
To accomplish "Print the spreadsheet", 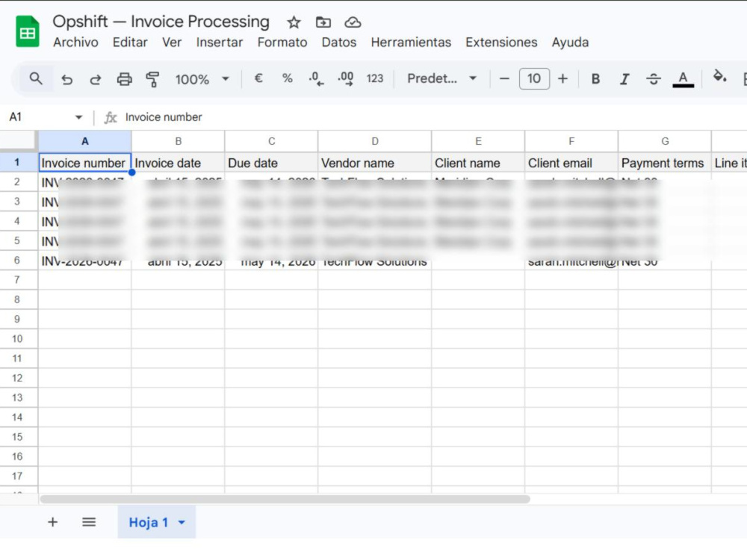I will [x=124, y=79].
